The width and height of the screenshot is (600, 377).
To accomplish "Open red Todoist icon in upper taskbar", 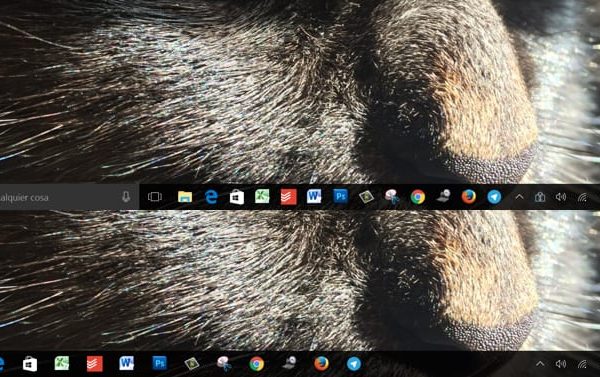I will tap(289, 197).
